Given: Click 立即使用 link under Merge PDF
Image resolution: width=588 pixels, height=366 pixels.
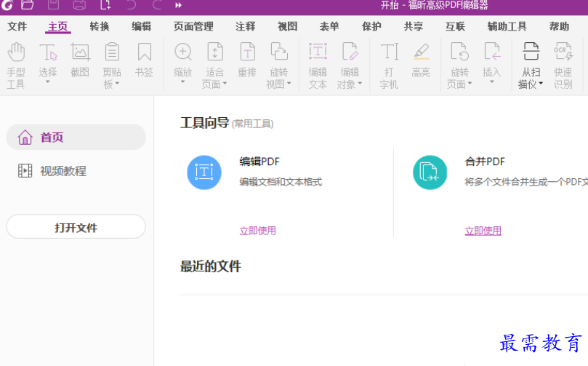Looking at the screenshot, I should pyautogui.click(x=483, y=231).
